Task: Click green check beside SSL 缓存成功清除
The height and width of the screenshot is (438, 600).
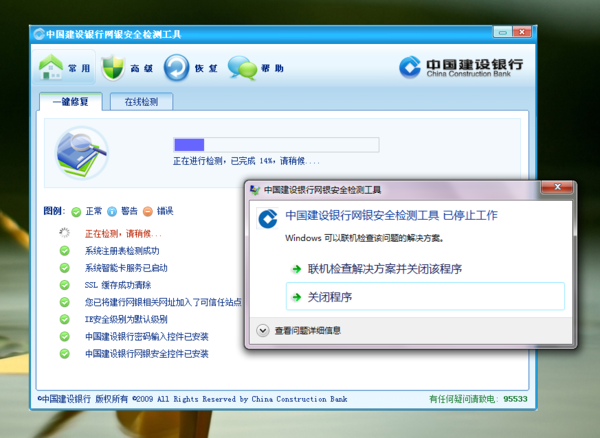Action: pyautogui.click(x=65, y=285)
